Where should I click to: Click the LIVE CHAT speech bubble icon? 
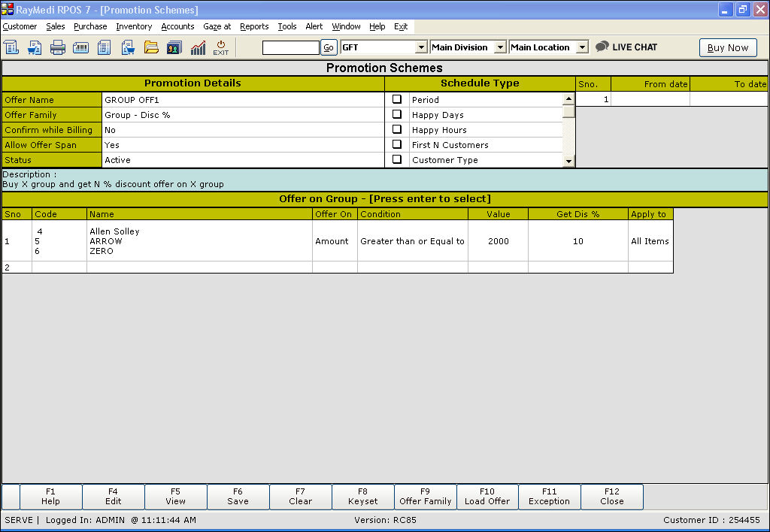602,47
